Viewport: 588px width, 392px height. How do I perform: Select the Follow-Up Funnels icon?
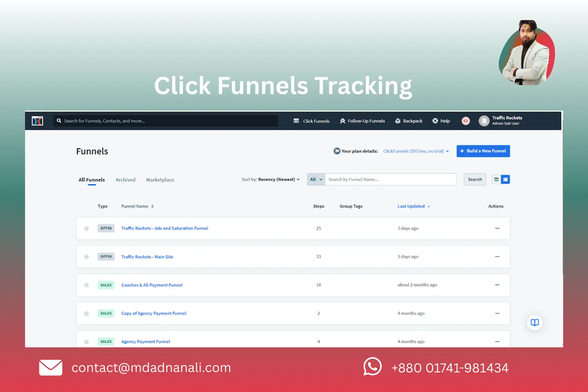(x=342, y=121)
